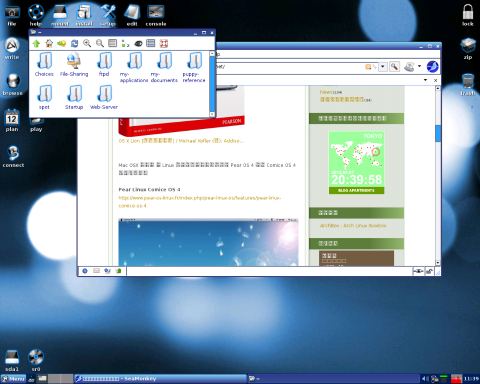This screenshot has width=480, height=384.
Task: Open the Web-Server folder
Action: click(x=104, y=97)
